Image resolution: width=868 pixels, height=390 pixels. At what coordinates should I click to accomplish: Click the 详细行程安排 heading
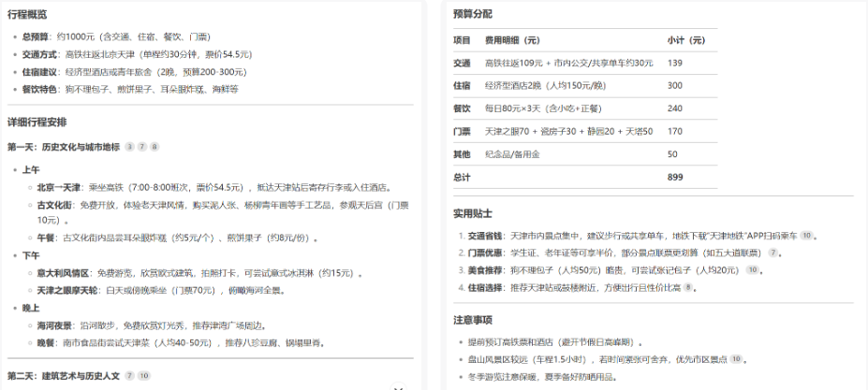37,122
